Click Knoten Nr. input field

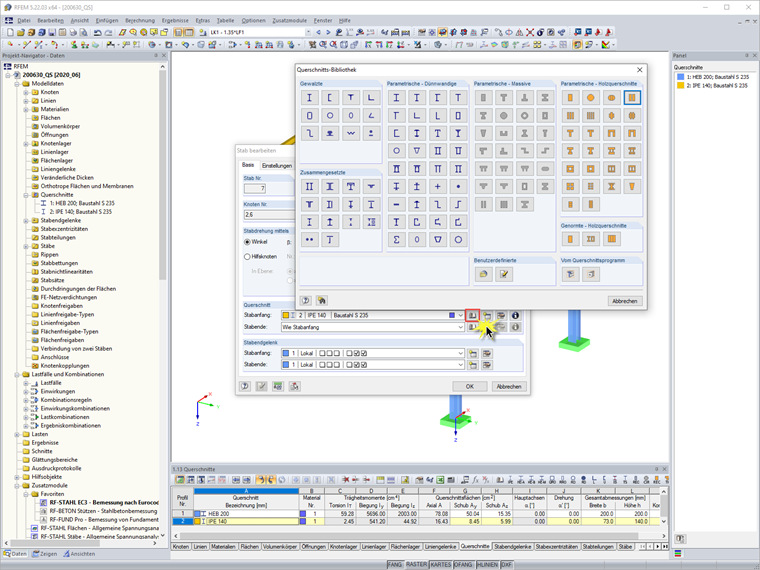point(269,214)
